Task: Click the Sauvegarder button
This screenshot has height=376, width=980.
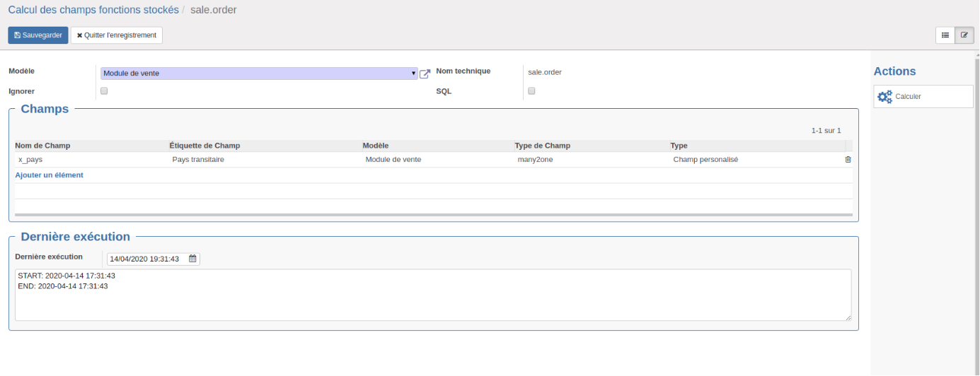Action: [38, 35]
